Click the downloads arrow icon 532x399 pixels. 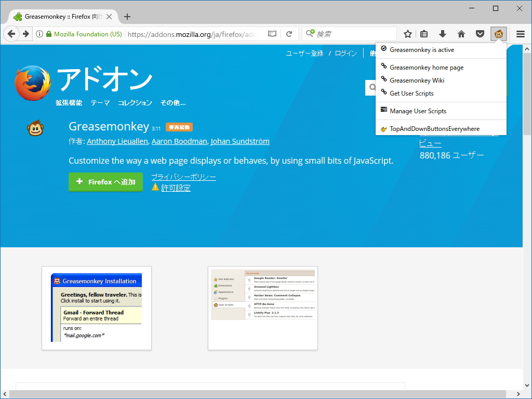click(x=442, y=33)
